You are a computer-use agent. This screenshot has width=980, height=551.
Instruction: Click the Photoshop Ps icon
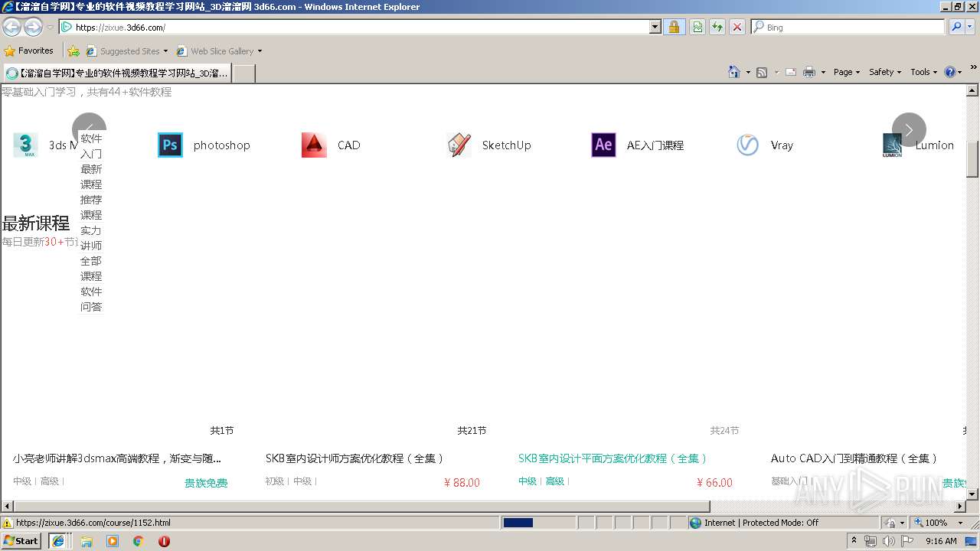[x=170, y=145]
